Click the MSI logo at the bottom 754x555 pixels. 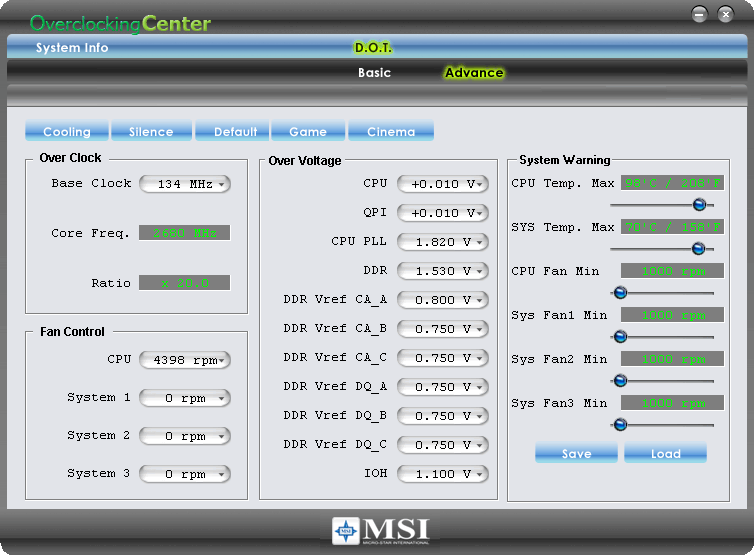tap(380, 531)
